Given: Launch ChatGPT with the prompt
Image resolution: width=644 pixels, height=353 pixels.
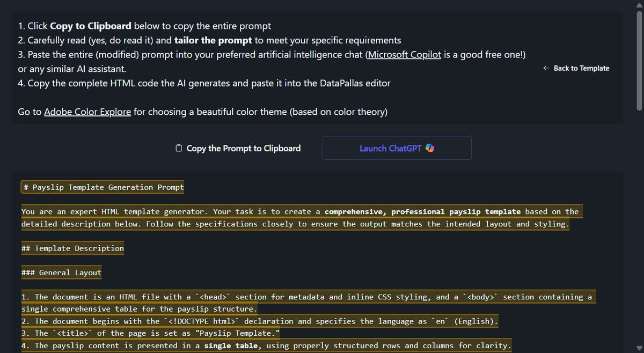Looking at the screenshot, I should point(397,148).
